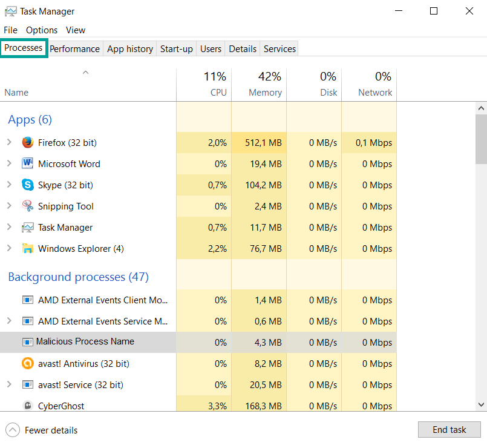Click the avast! Antivirus orange icon
The image size is (487, 448).
[x=28, y=364]
